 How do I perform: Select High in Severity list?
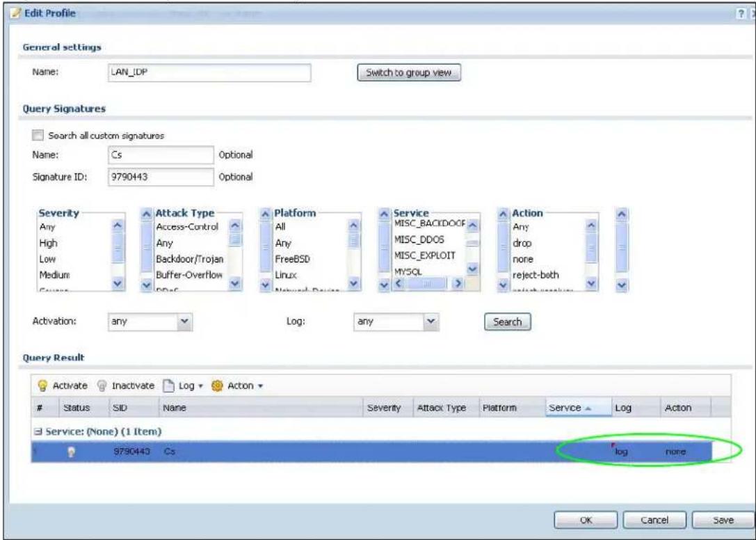tap(48, 244)
